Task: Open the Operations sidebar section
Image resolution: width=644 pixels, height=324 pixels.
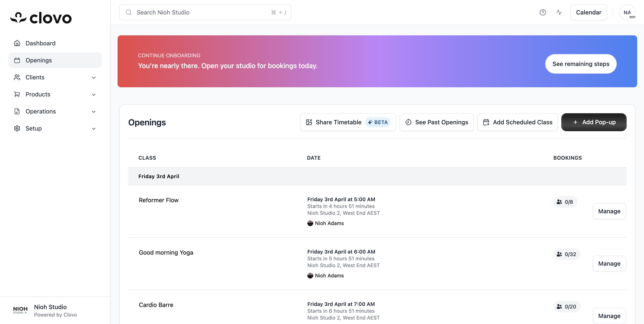Action: pos(55,111)
